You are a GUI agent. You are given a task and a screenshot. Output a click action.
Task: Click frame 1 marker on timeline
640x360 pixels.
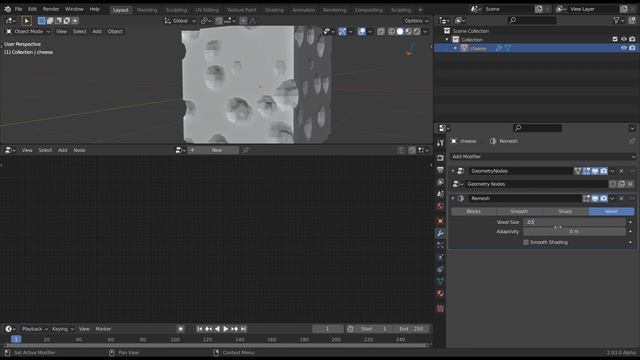click(x=16, y=339)
